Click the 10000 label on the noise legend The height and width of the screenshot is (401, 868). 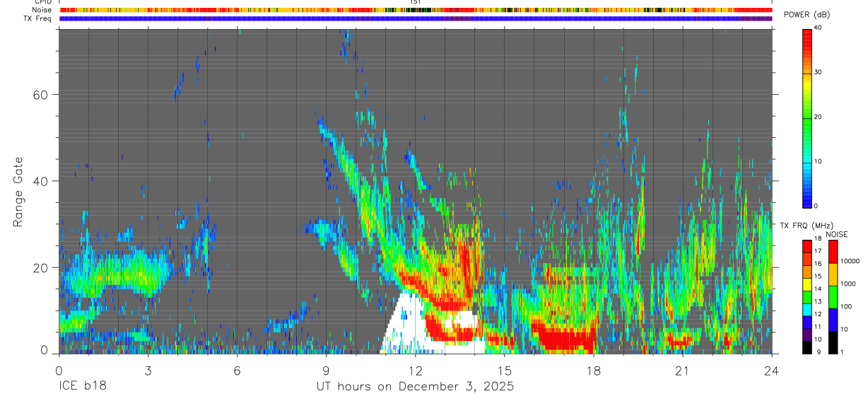[849, 261]
